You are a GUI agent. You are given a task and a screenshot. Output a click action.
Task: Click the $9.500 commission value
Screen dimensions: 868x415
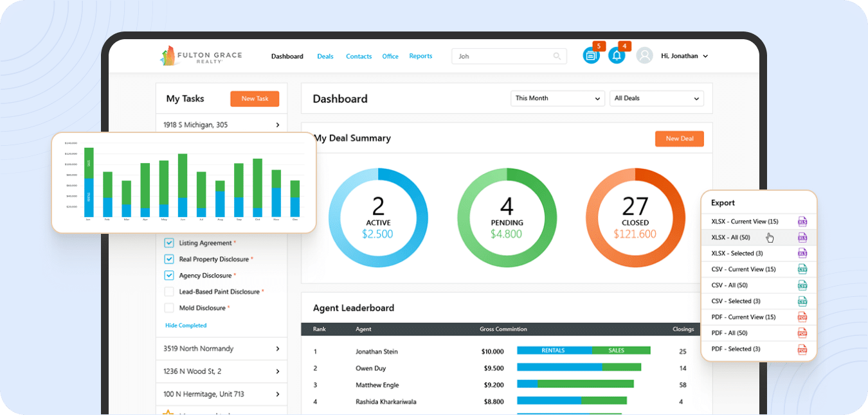point(493,368)
